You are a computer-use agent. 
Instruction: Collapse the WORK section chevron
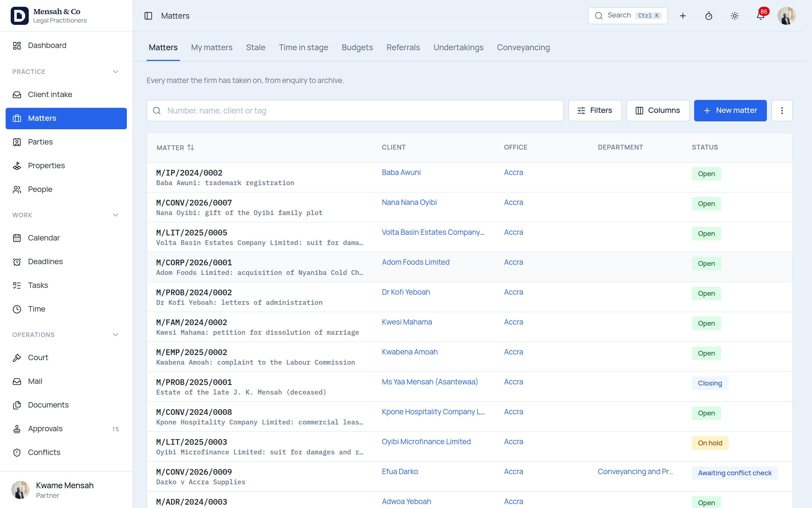click(115, 215)
